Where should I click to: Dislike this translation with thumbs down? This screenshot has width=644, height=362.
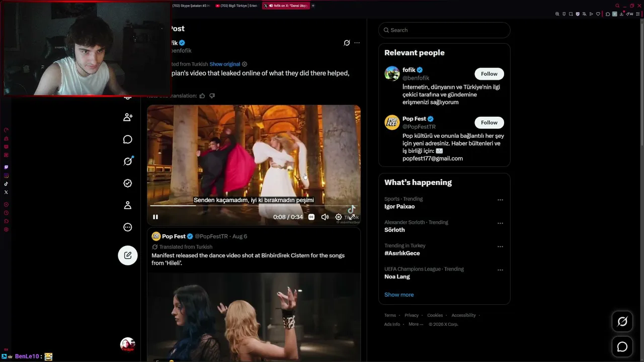212,96
